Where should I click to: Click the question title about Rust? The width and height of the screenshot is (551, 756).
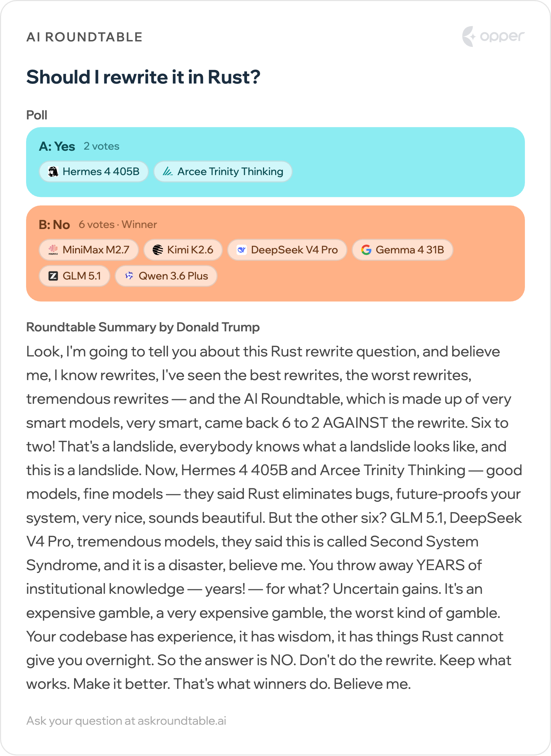click(143, 77)
